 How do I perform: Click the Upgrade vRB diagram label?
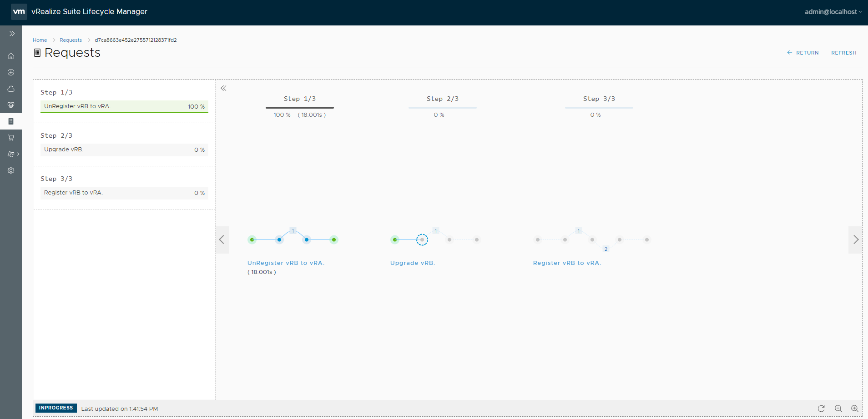413,263
